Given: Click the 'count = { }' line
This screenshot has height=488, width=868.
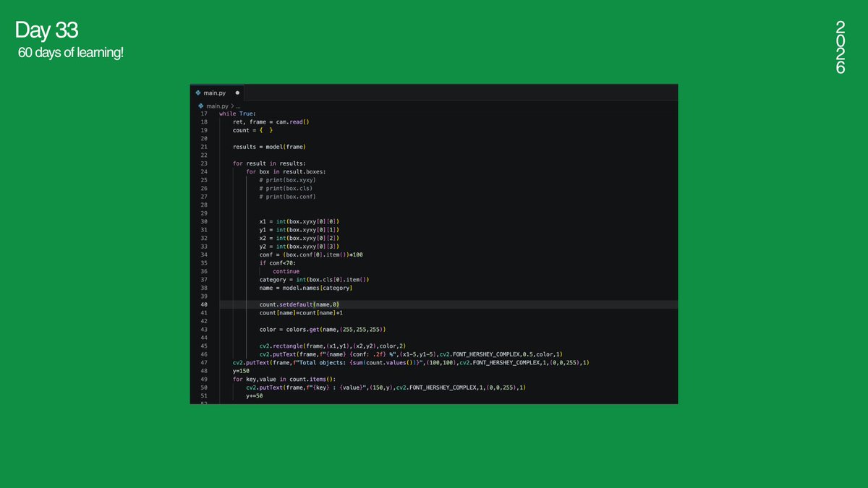Looking at the screenshot, I should click(x=252, y=130).
